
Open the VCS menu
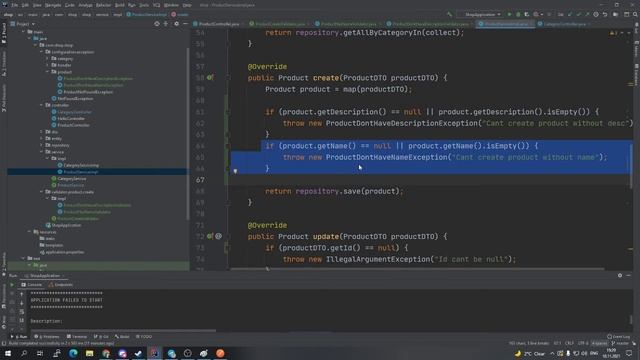tap(157, 5)
